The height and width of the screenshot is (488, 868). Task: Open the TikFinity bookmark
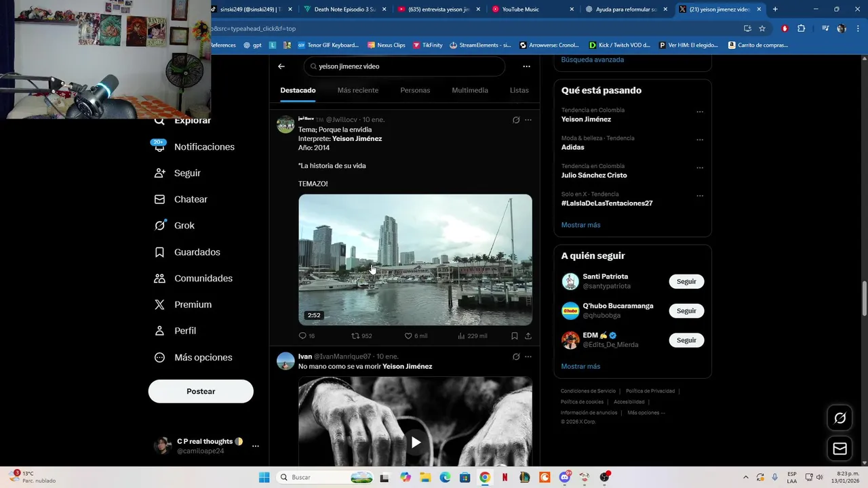427,45
